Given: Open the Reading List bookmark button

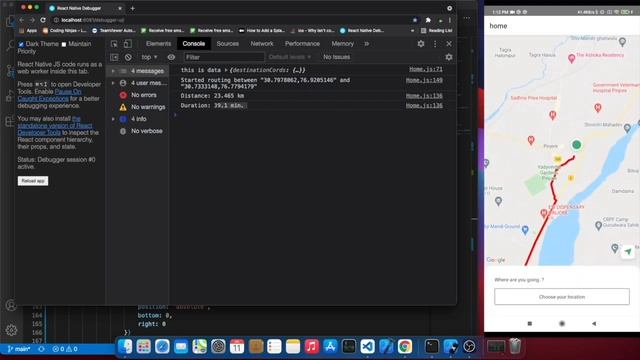Looking at the screenshot, I should click(x=436, y=31).
